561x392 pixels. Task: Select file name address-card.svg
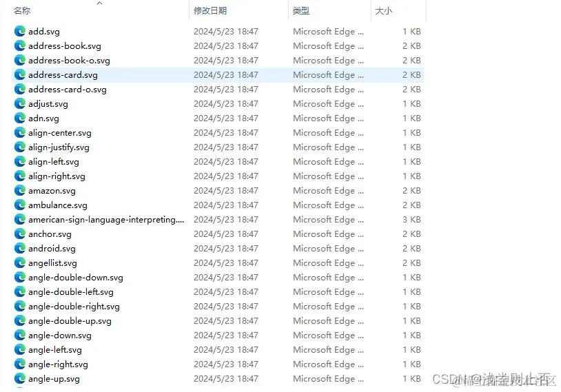63,75
